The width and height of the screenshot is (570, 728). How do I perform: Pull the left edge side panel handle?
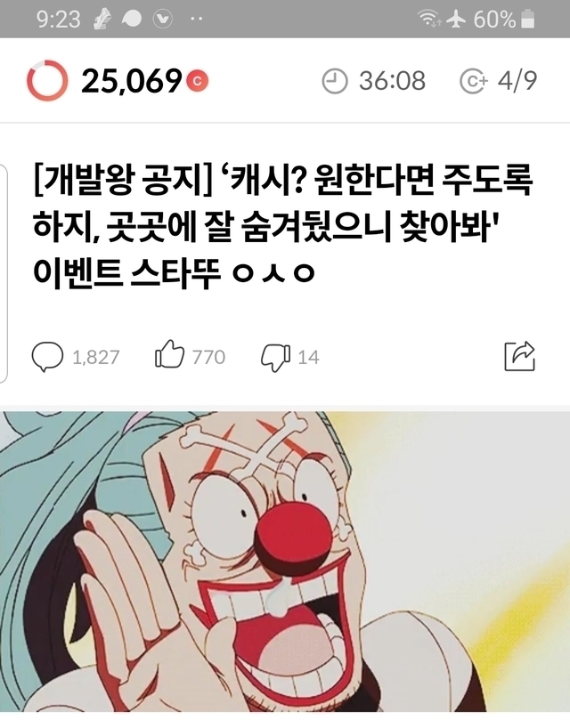(x=4, y=274)
